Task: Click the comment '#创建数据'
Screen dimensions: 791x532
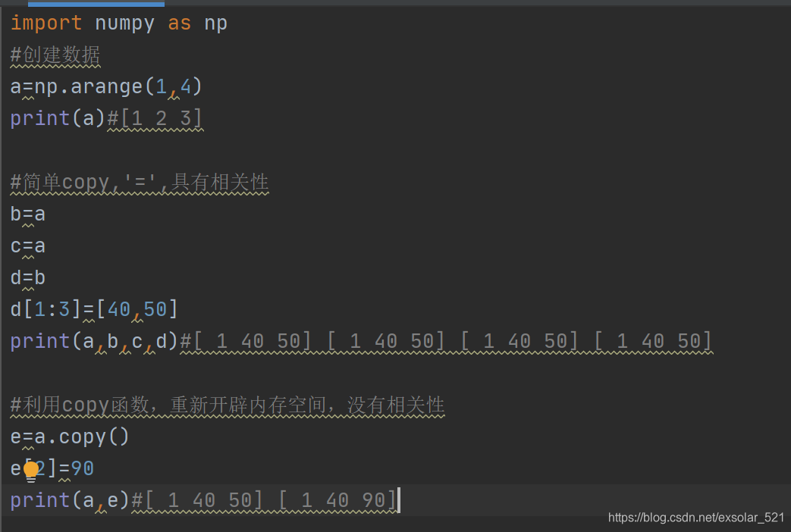Action: point(55,55)
